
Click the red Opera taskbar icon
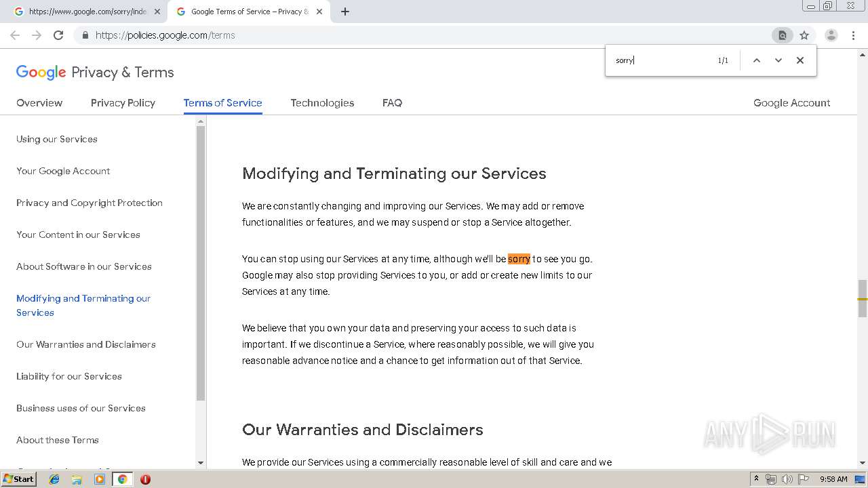145,479
